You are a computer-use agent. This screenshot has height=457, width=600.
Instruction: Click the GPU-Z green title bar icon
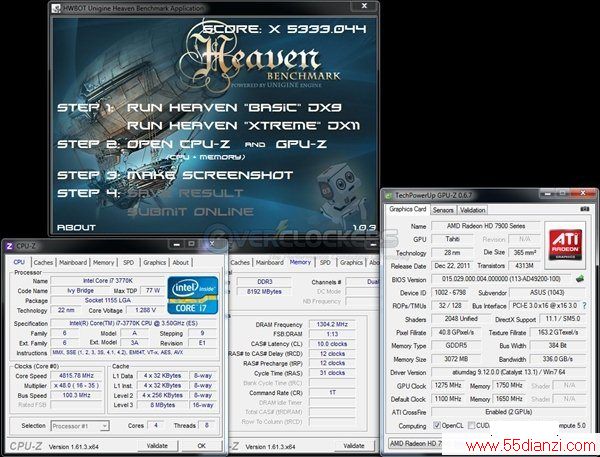389,196
